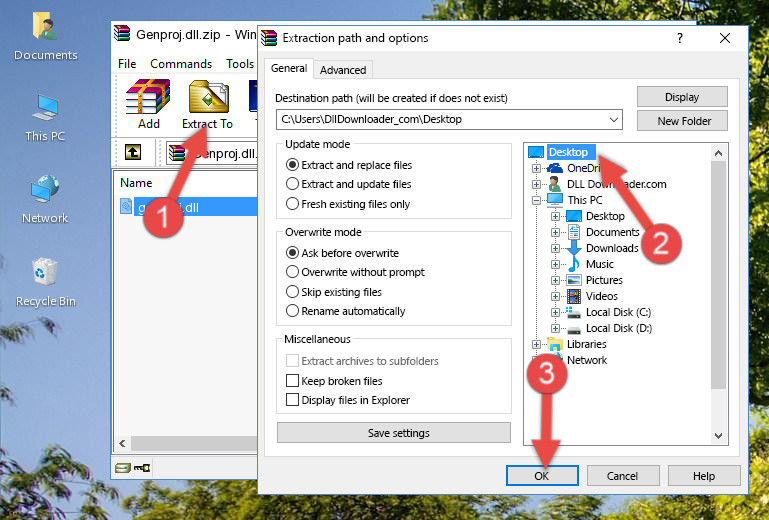
Task: Select the Videos folder in tree
Action: (x=601, y=296)
